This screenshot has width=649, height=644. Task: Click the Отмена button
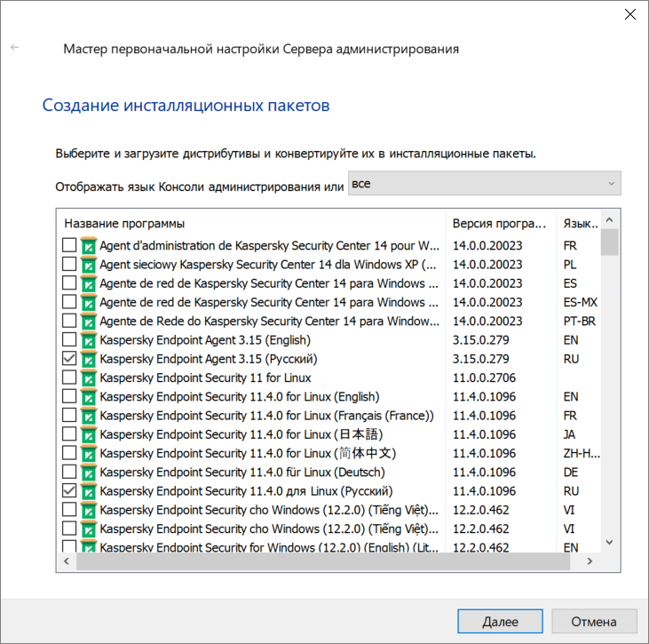(x=594, y=621)
